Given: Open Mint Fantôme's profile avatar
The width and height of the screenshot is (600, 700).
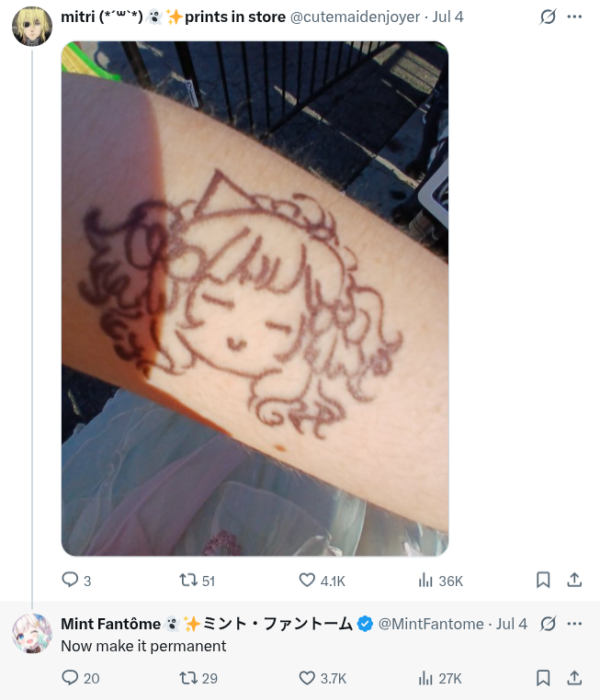Looking at the screenshot, I should pos(31,634).
